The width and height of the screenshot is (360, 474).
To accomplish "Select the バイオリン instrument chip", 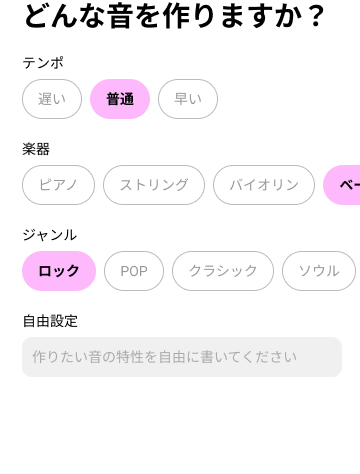I will coord(264,185).
